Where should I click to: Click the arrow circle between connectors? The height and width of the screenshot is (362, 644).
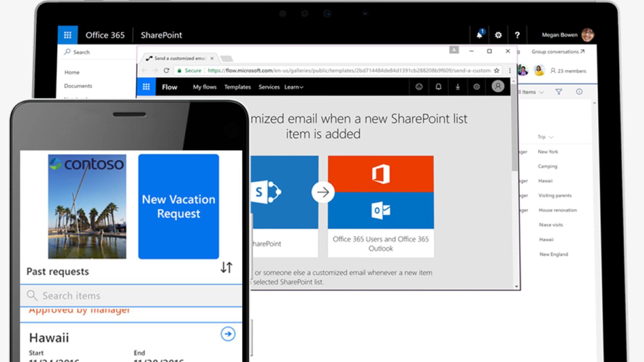tap(323, 192)
